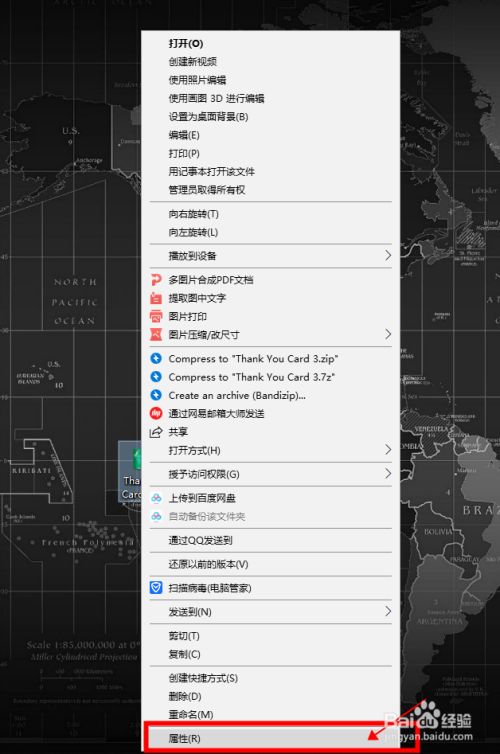Screen dimensions: 500x754
Task: Select 创建新视频 menu entry
Action: click(x=271, y=62)
